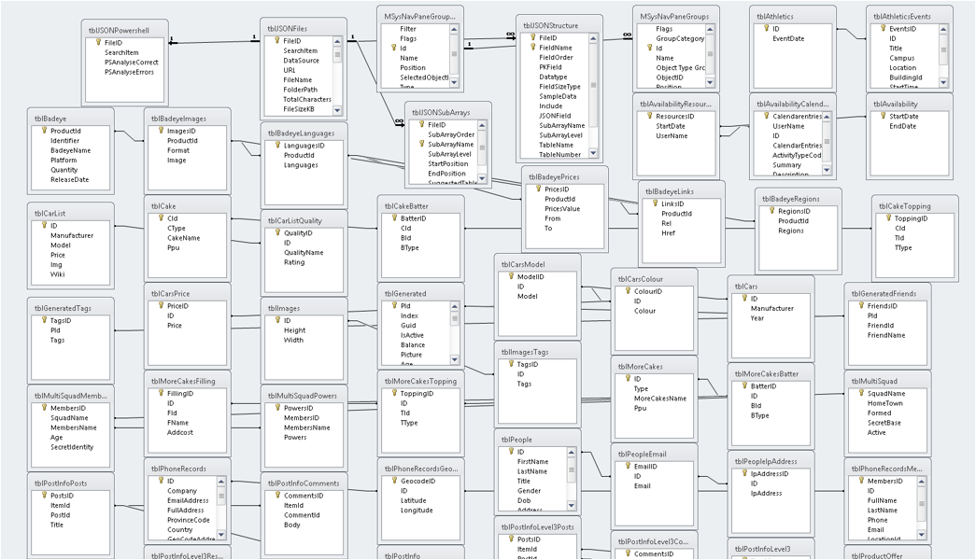976x560 pixels.
Task: Click the key icon beside ColourID
Action: click(628, 291)
